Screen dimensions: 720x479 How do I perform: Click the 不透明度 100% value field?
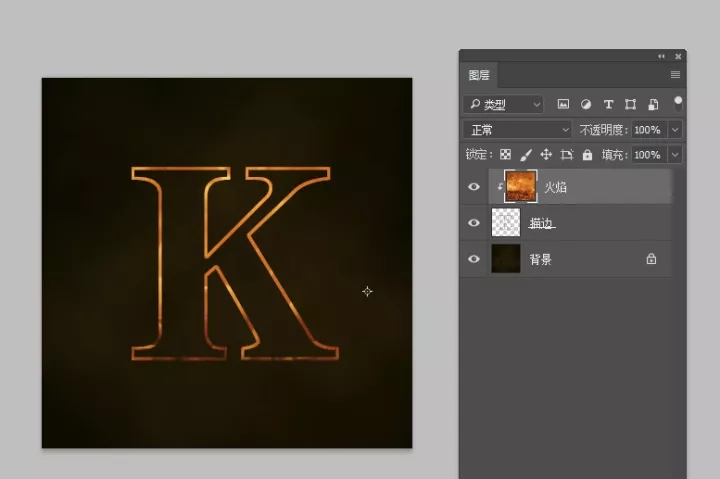(649, 130)
